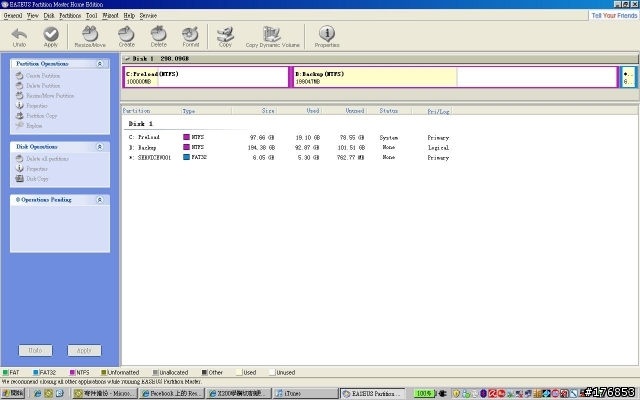The height and width of the screenshot is (400, 640).
Task: Open the Windows Start button
Action: 13,393
